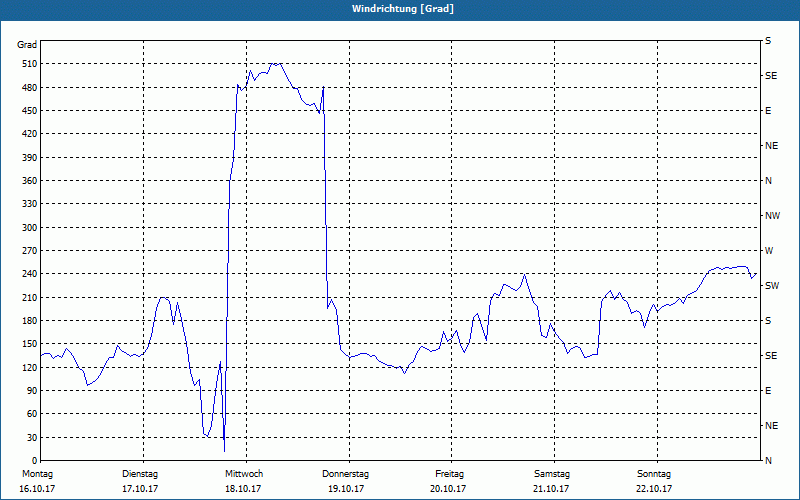Image resolution: width=800 pixels, height=500 pixels.
Task: Click the '180' y-axis tick label
Action: [x=31, y=321]
